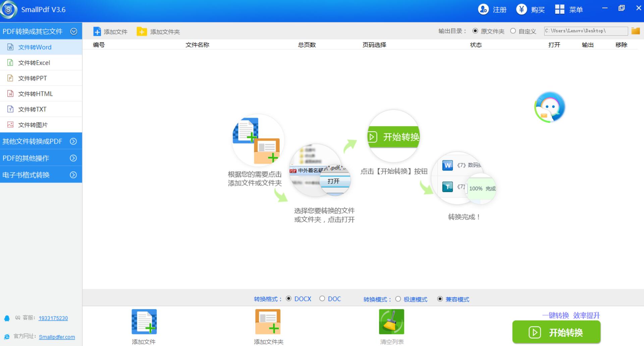Select 兼容模式 conversion mode
644x346 pixels.
440,299
